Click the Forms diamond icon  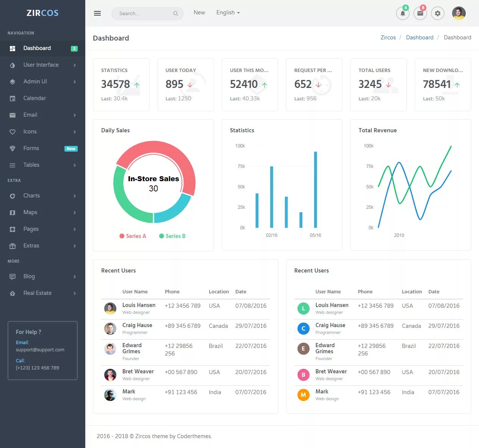click(x=13, y=149)
